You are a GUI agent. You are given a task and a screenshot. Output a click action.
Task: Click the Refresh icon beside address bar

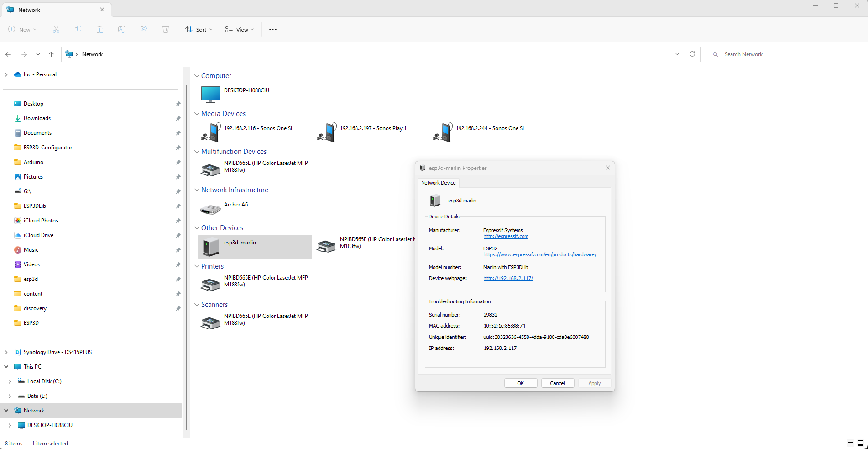pyautogui.click(x=692, y=54)
